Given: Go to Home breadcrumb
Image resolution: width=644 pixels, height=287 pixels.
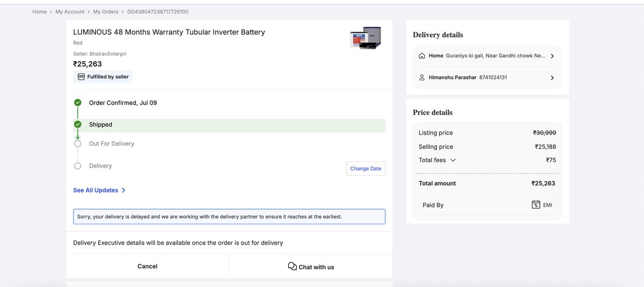Looking at the screenshot, I should click(39, 12).
